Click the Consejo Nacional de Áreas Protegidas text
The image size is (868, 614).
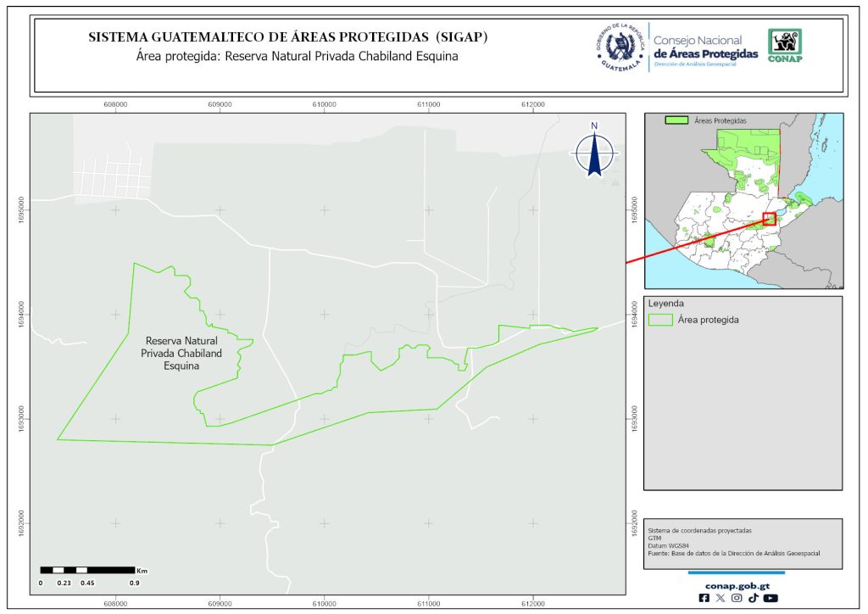(705, 47)
